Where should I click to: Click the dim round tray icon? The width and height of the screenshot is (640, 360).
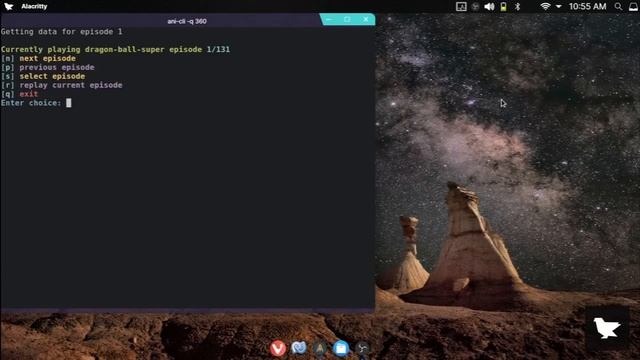click(476, 7)
